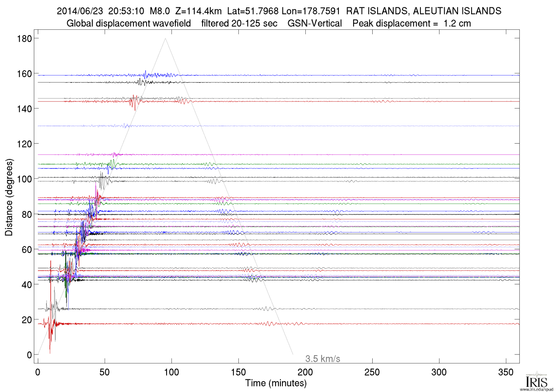Select the 120 degree distance tick label
Screen dimensions: 556x392
24,144
